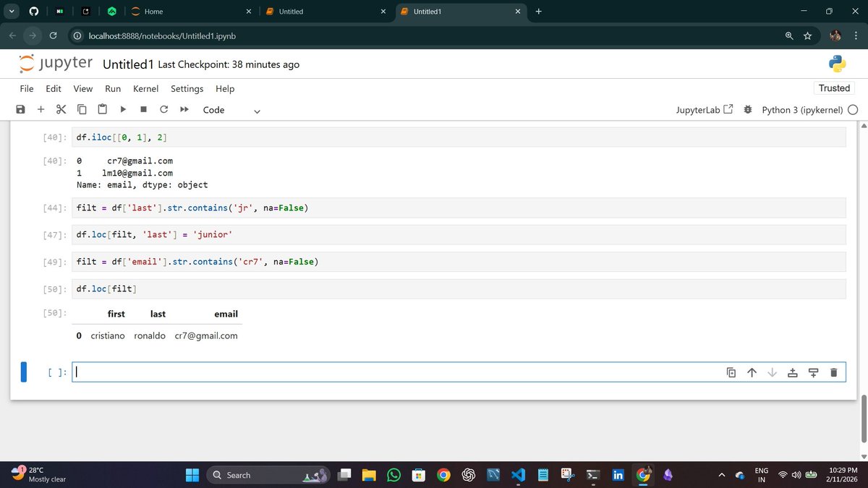Image resolution: width=868 pixels, height=488 pixels.
Task: Rename notebook by clicking the Untitled1 title
Action: (x=128, y=64)
